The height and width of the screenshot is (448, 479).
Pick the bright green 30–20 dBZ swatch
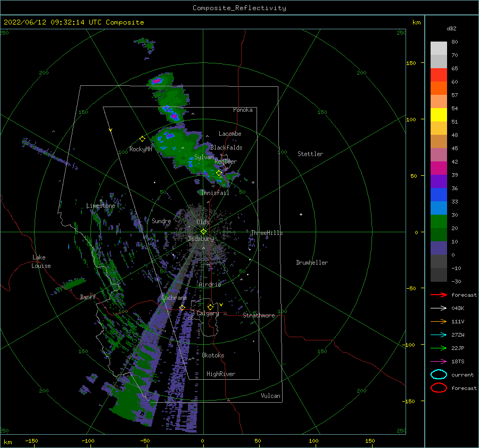pos(439,222)
